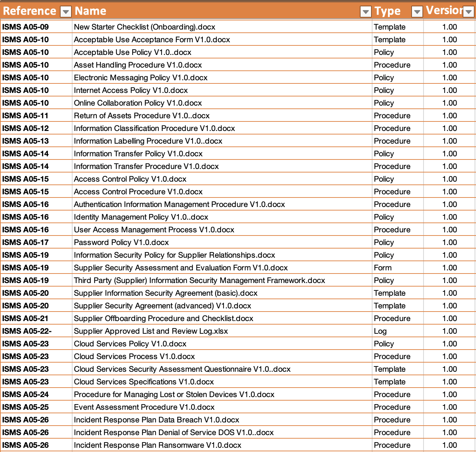Select Incident Response Plan Data Breach cell

222,420
